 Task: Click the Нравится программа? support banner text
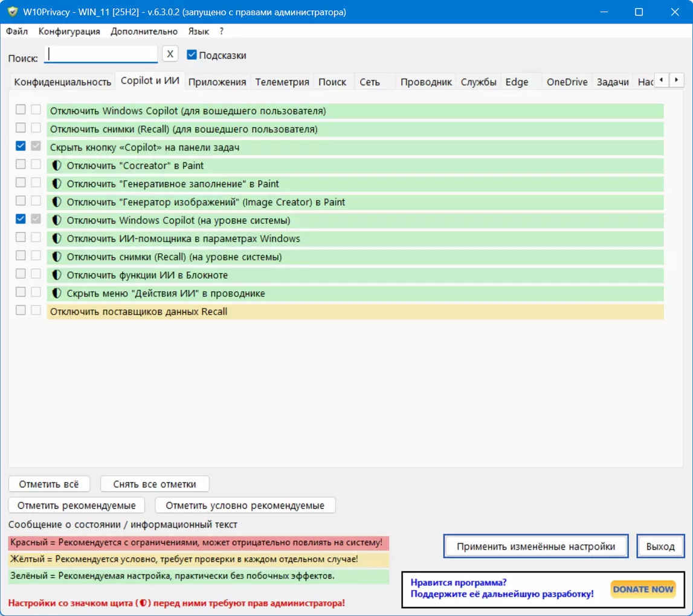(501, 588)
